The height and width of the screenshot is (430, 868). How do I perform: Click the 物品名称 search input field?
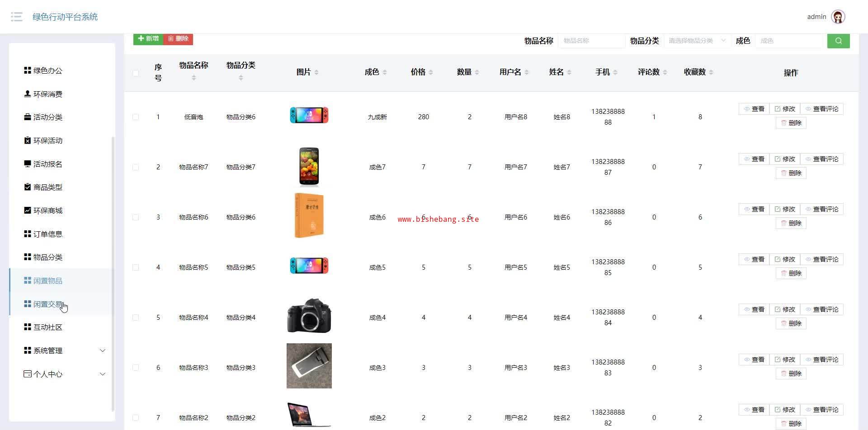(x=591, y=41)
